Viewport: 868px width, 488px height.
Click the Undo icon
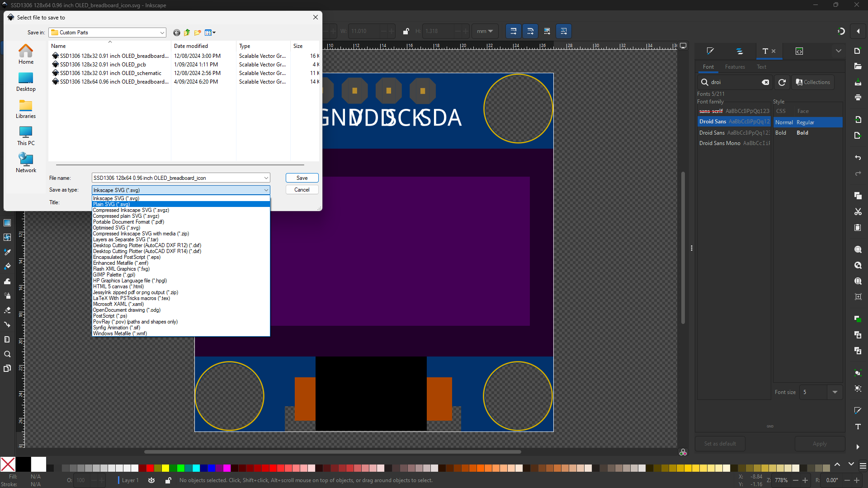[858, 158]
